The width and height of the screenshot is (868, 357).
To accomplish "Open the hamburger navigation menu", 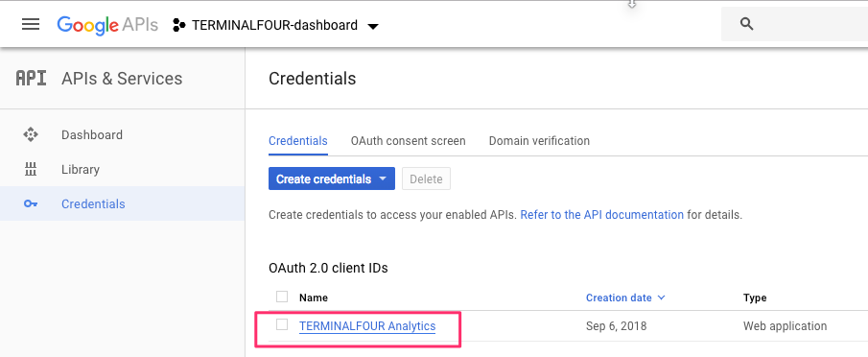I will (31, 24).
